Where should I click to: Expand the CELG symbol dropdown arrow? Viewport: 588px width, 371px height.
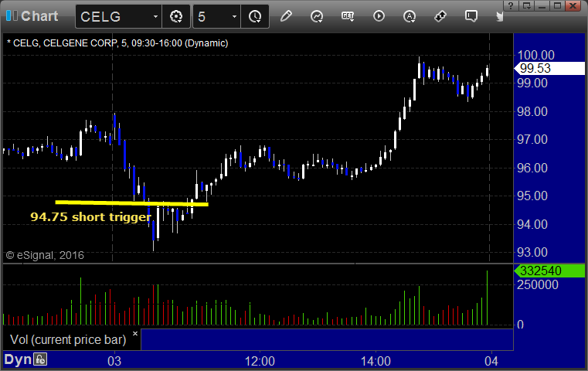click(155, 16)
